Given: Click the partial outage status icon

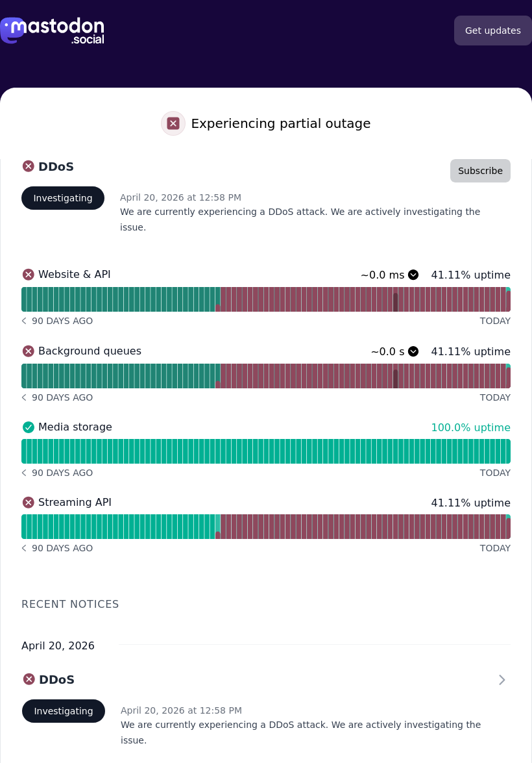Looking at the screenshot, I should pos(173,123).
